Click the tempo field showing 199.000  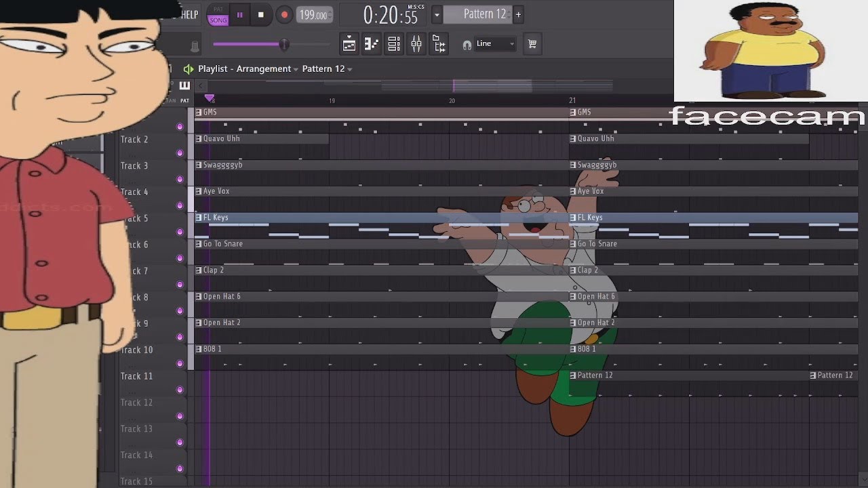click(x=313, y=15)
